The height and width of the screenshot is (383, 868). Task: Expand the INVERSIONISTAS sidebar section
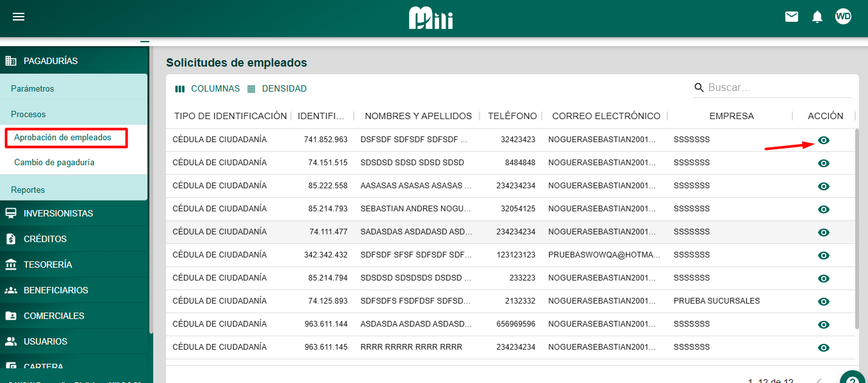58,213
